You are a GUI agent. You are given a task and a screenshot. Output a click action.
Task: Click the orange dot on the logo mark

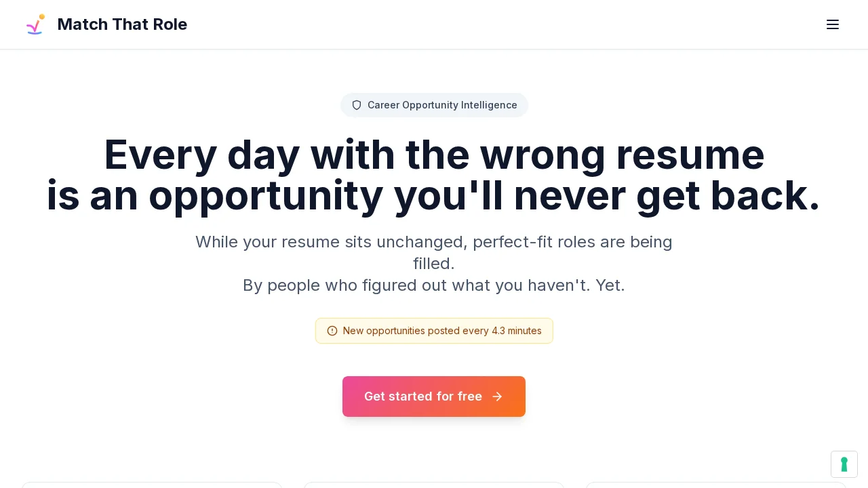click(43, 18)
